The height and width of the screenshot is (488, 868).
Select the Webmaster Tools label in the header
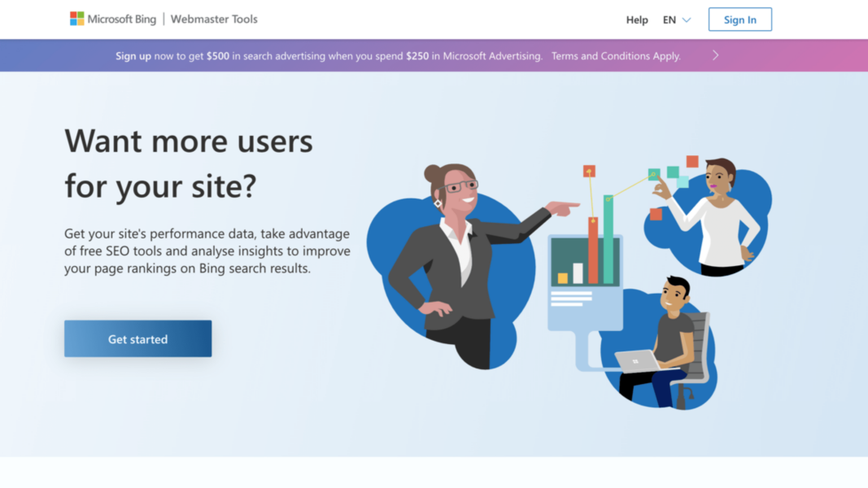point(214,19)
